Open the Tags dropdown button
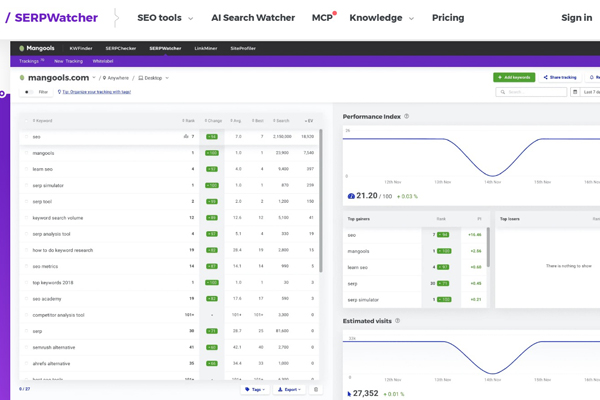 255,389
